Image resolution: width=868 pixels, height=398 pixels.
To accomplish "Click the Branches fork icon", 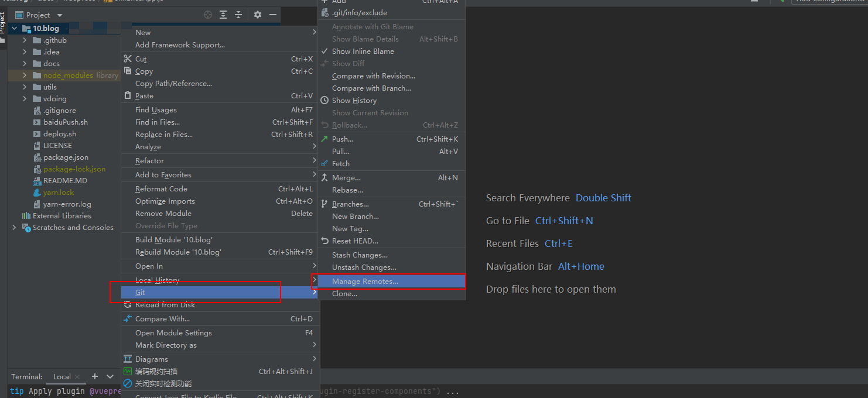I will pos(324,204).
